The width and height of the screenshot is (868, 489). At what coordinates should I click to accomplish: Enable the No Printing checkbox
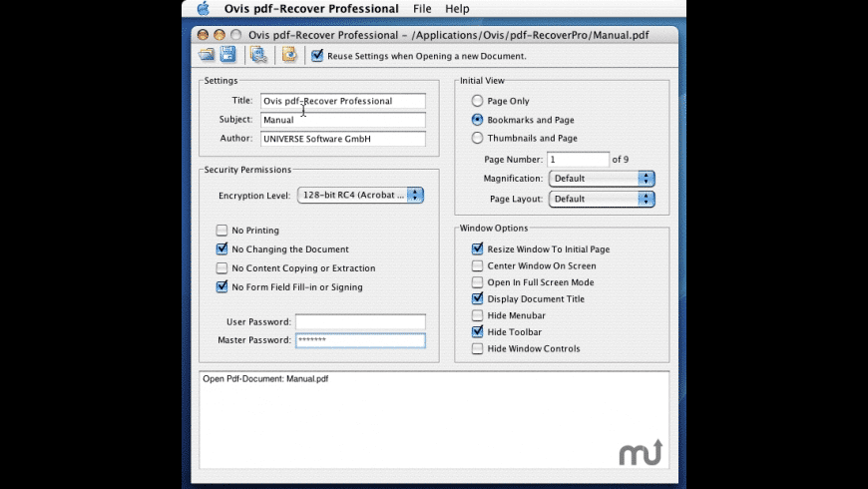click(221, 230)
